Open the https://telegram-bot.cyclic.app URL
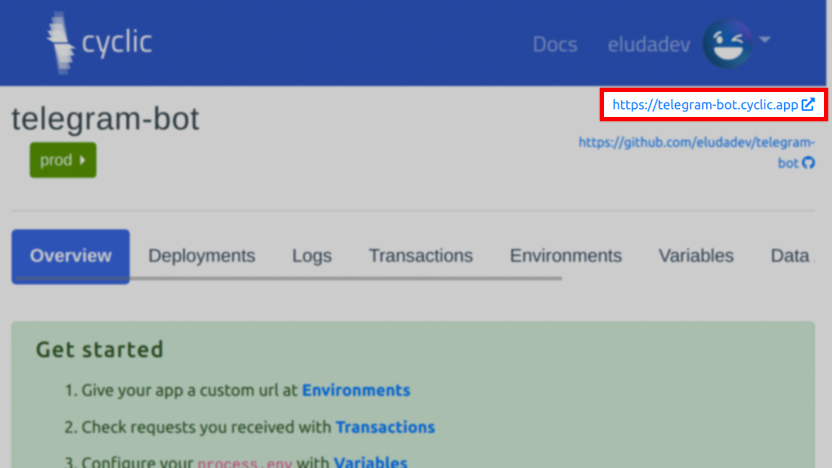Screen dimensions: 832x468 tap(705, 105)
